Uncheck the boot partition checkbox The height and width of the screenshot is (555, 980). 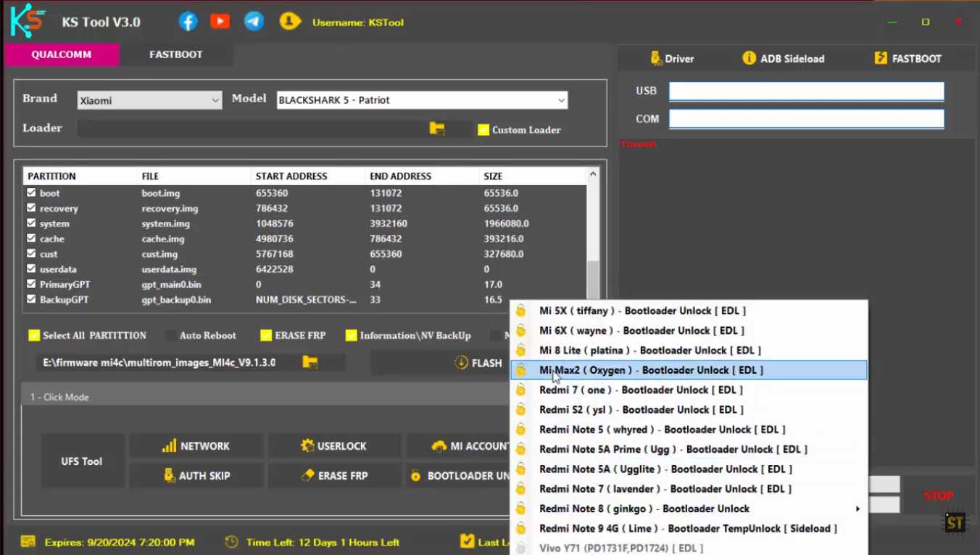(x=31, y=193)
